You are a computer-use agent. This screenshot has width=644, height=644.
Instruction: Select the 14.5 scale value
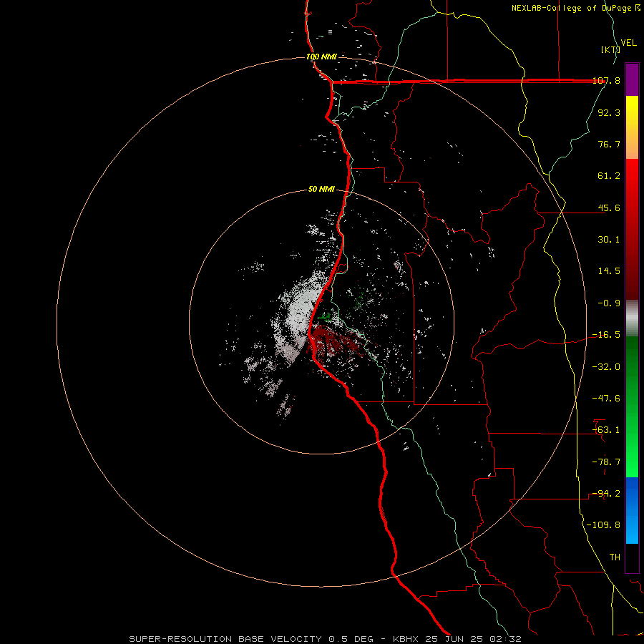click(609, 271)
